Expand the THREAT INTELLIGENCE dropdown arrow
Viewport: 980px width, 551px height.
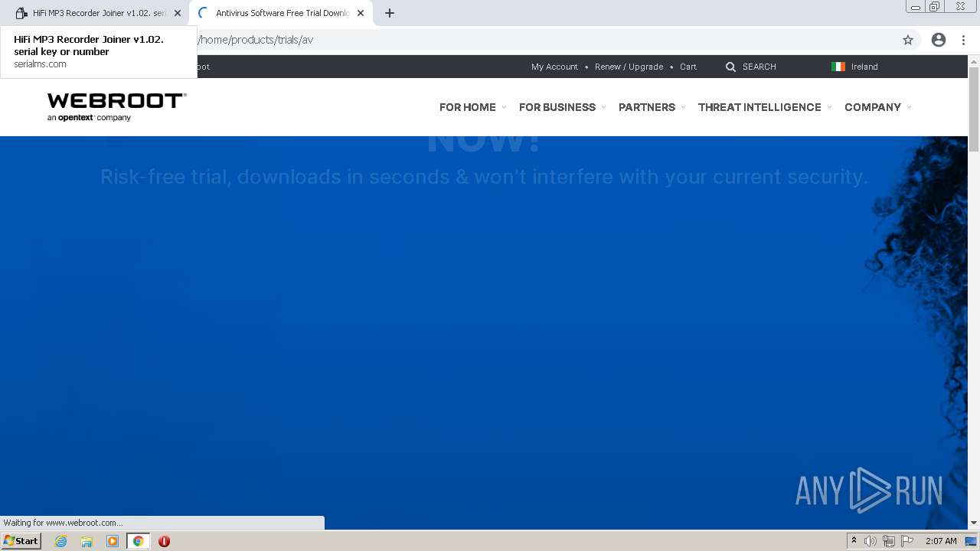point(829,107)
